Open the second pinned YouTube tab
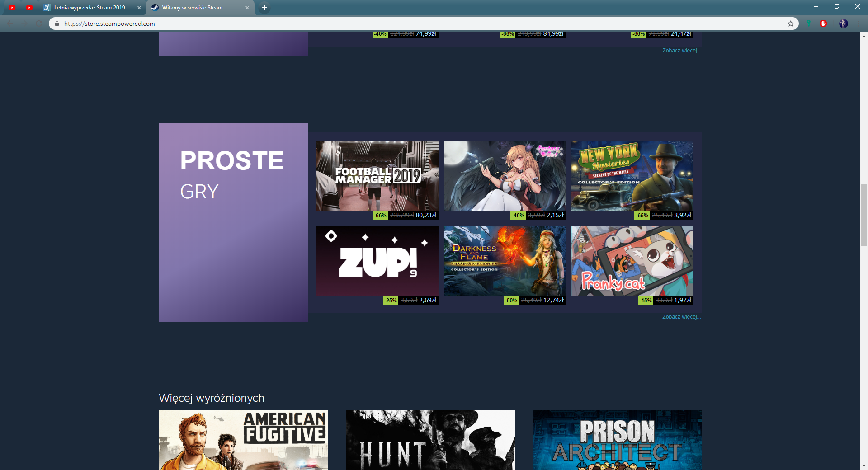This screenshot has height=470, width=868. pos(29,8)
